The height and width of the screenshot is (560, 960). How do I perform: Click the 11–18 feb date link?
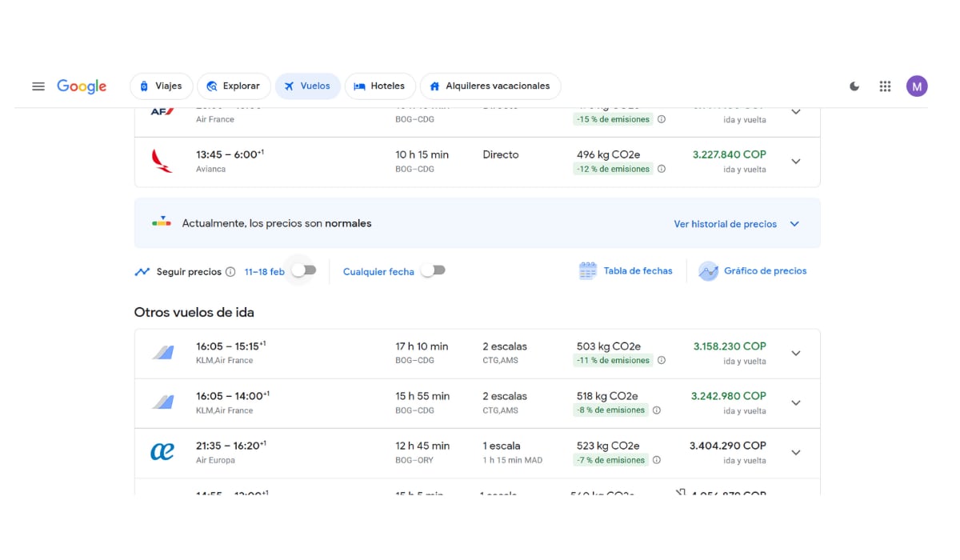pos(265,272)
